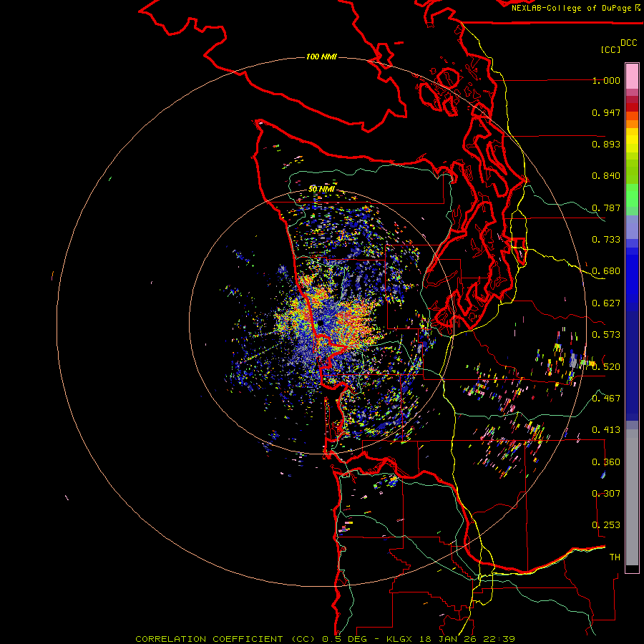The width and height of the screenshot is (644, 644).
Task: Click the 0.947 scale value
Action: click(x=606, y=112)
